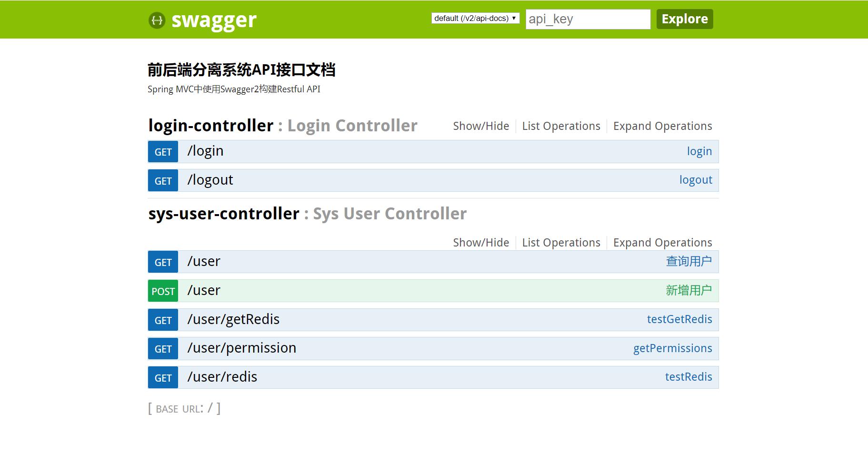Expand the /login path

(205, 151)
